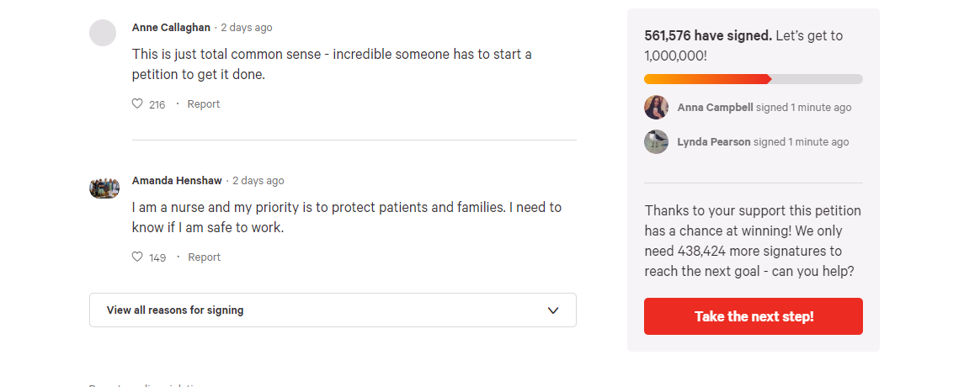This screenshot has width=980, height=387.
Task: Click Anne Callaghan's gray avatar circle
Action: [103, 33]
